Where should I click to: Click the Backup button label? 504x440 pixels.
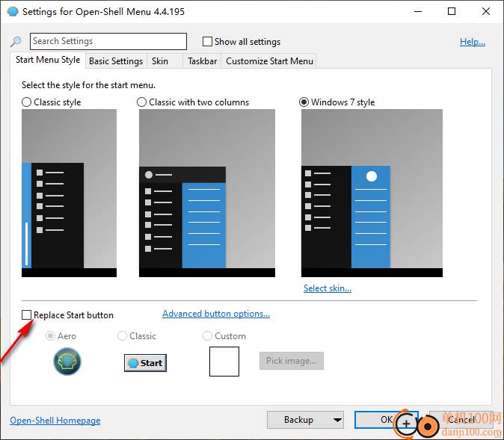[298, 420]
